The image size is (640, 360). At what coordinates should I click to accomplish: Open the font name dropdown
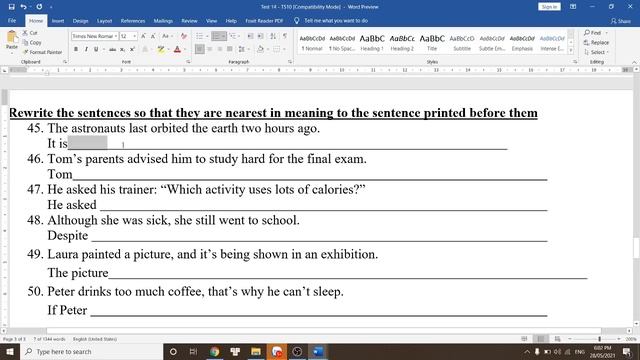tap(116, 36)
